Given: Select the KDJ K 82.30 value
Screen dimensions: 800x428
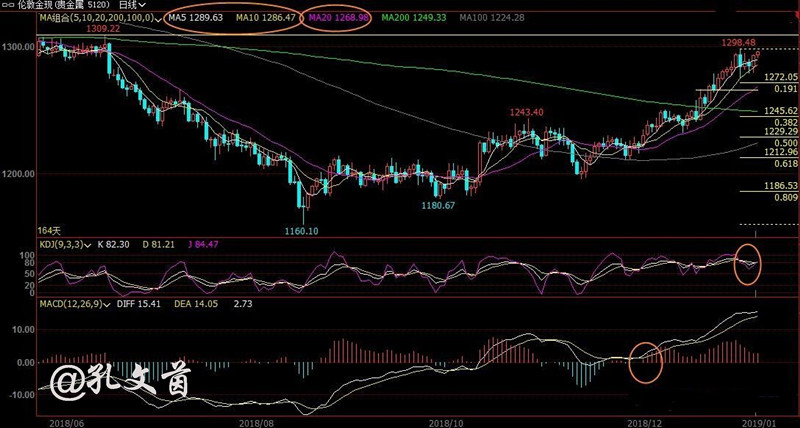Looking at the screenshot, I should point(113,245).
